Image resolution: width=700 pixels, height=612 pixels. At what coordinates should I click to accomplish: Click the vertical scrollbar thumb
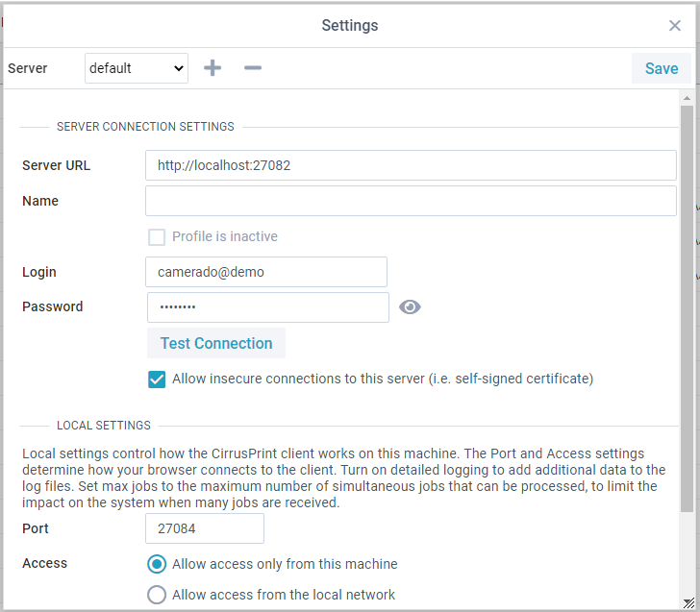point(687,307)
